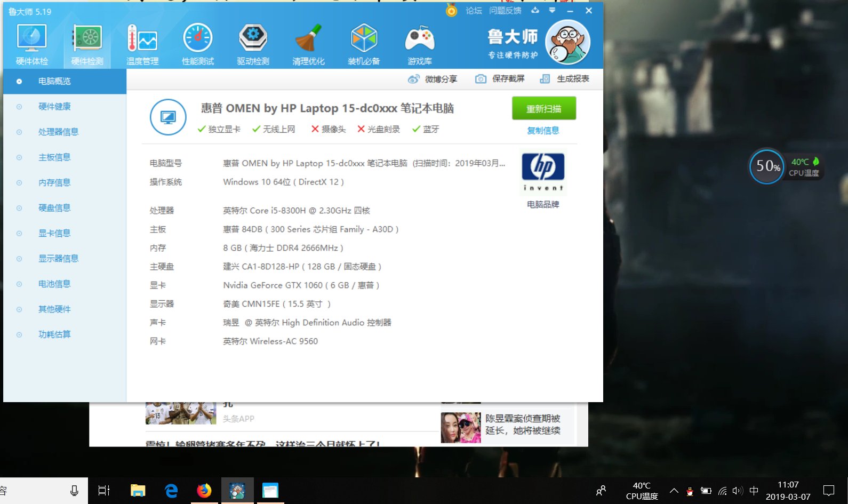Open the 硬件体检 hardware checkup section

(x=32, y=45)
